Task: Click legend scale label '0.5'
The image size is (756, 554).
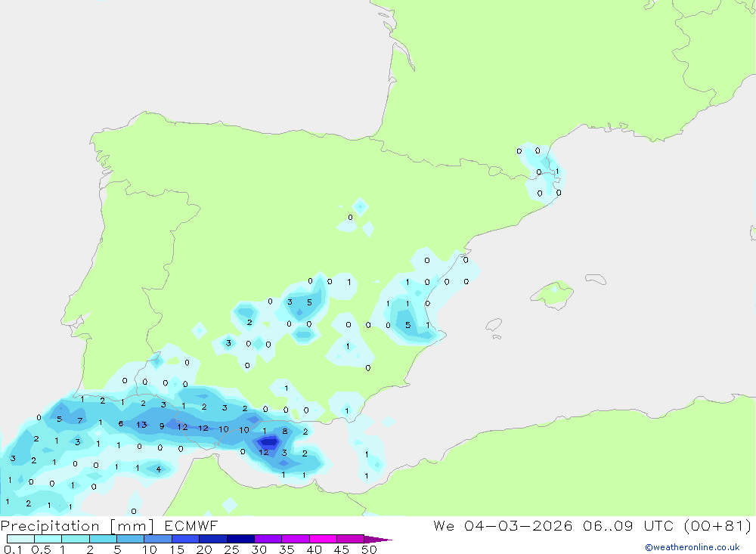Action: click(41, 549)
